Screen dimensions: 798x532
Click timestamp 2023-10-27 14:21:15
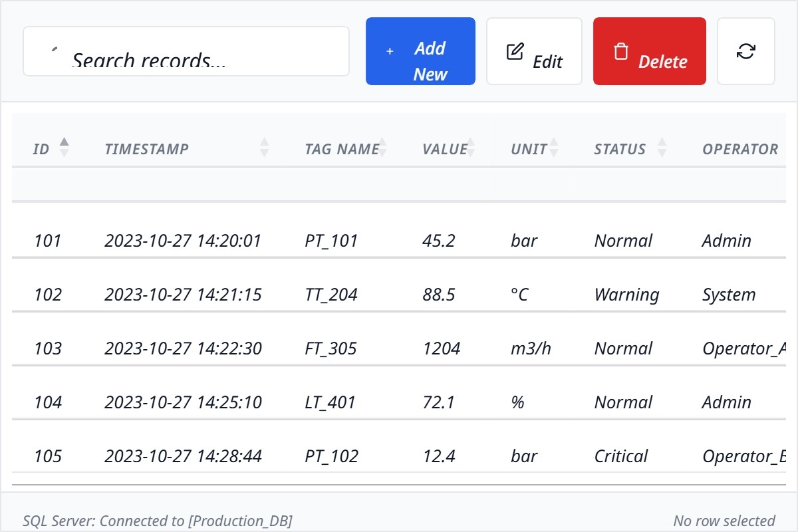(183, 295)
